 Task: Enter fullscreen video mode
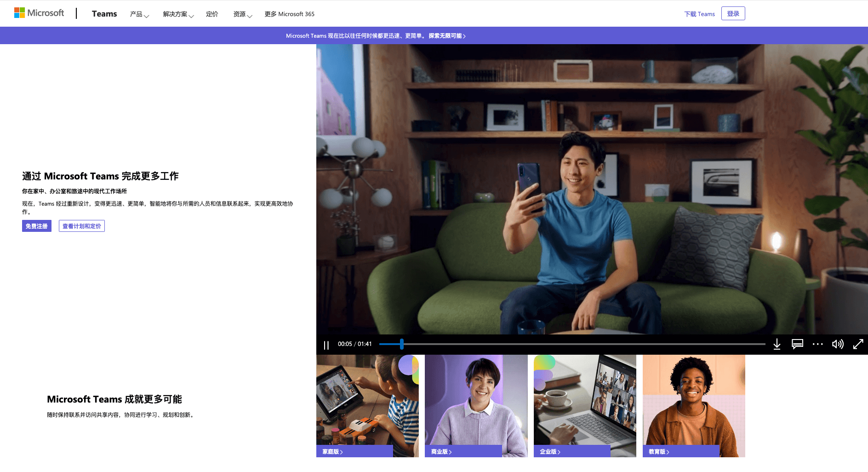coord(858,344)
